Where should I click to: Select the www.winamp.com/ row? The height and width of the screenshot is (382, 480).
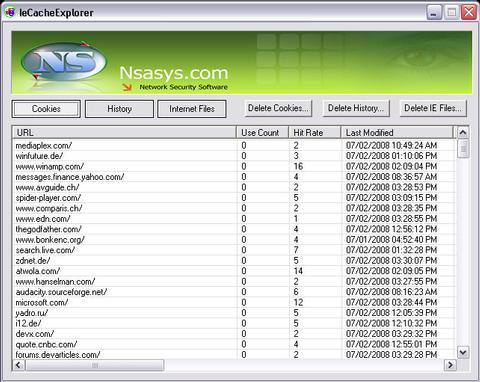coord(233,166)
